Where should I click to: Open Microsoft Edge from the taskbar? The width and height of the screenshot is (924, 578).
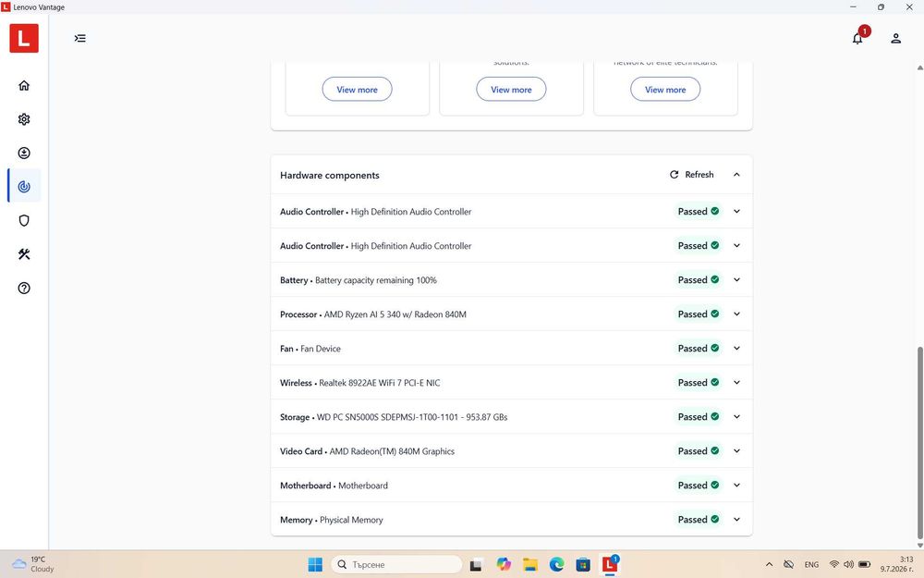coord(557,564)
